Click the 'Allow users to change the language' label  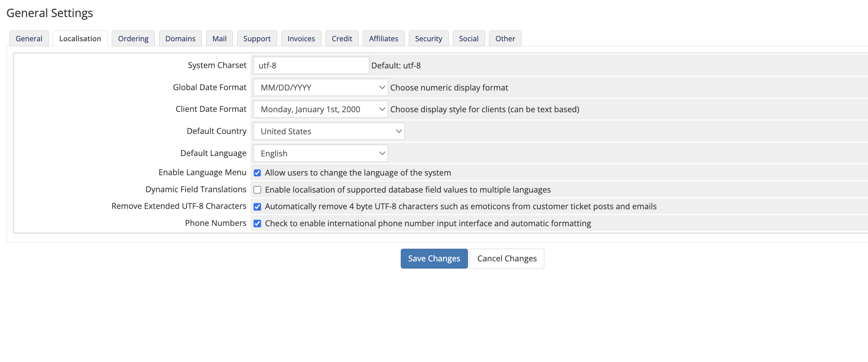358,173
